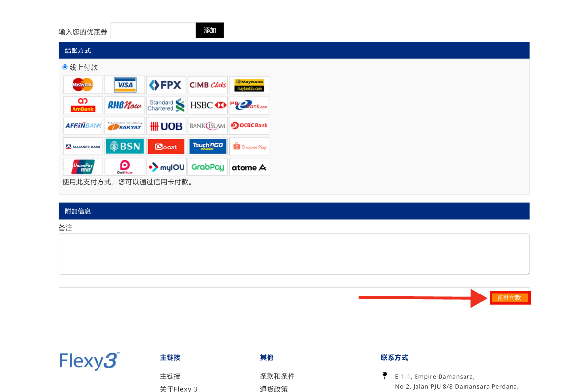Pick the atome payment icon

coord(249,167)
